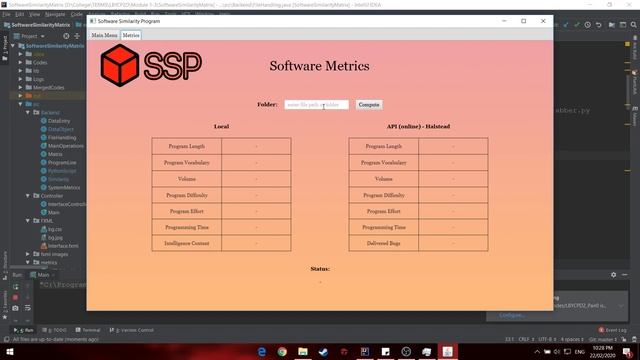This screenshot has height=360, width=640.
Task: Open File Explorer from taskbar
Action: 303,351
